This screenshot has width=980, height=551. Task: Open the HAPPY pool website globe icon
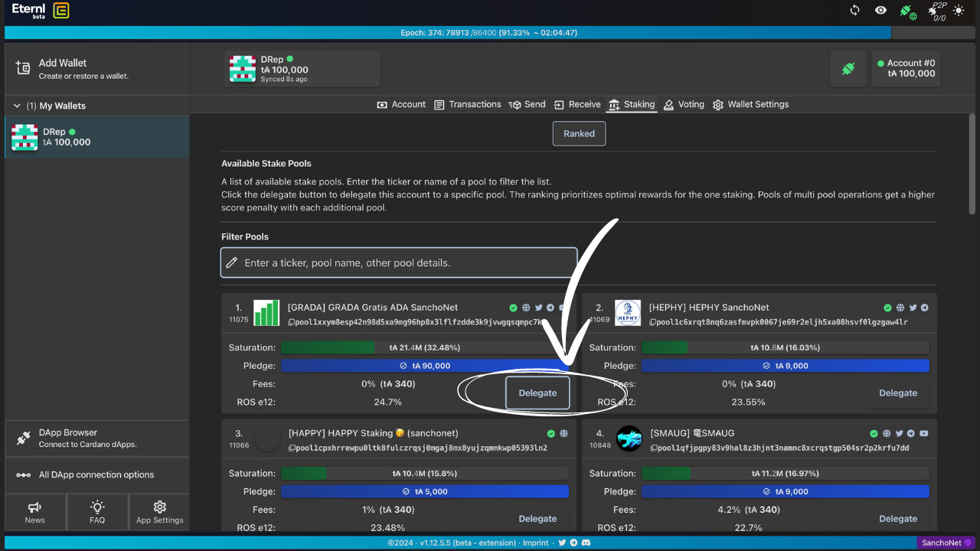(563, 433)
